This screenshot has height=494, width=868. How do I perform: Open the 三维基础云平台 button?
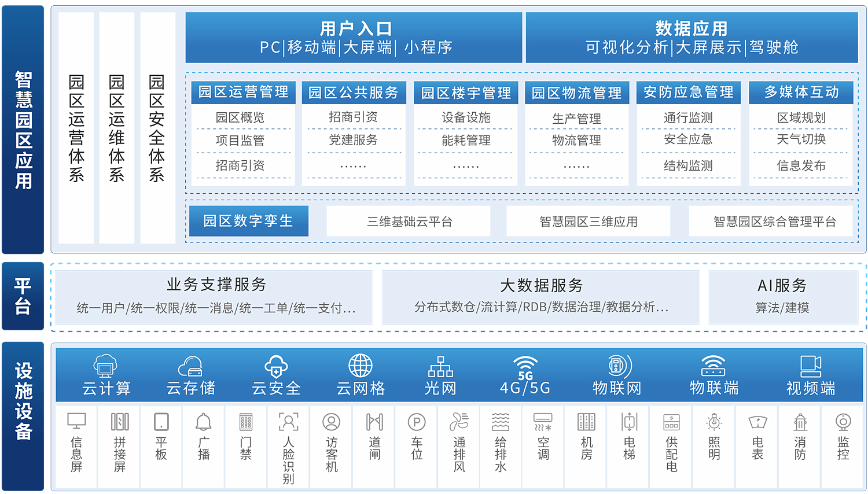tap(409, 222)
